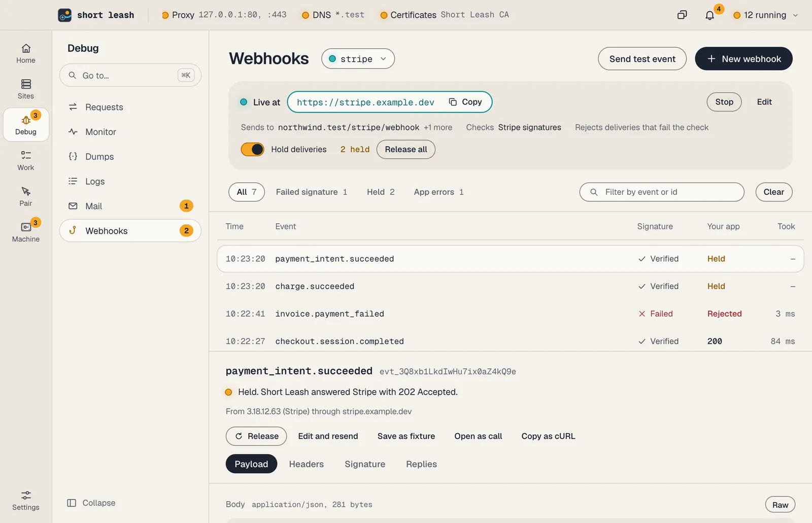This screenshot has height=523, width=812.
Task: Select the App errors filter
Action: point(438,192)
